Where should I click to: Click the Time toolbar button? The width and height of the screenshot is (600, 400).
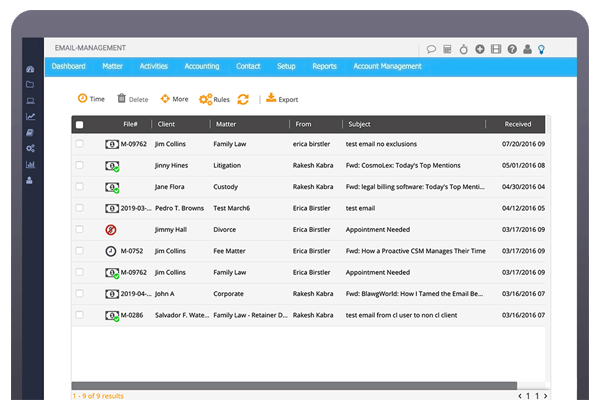(91, 99)
